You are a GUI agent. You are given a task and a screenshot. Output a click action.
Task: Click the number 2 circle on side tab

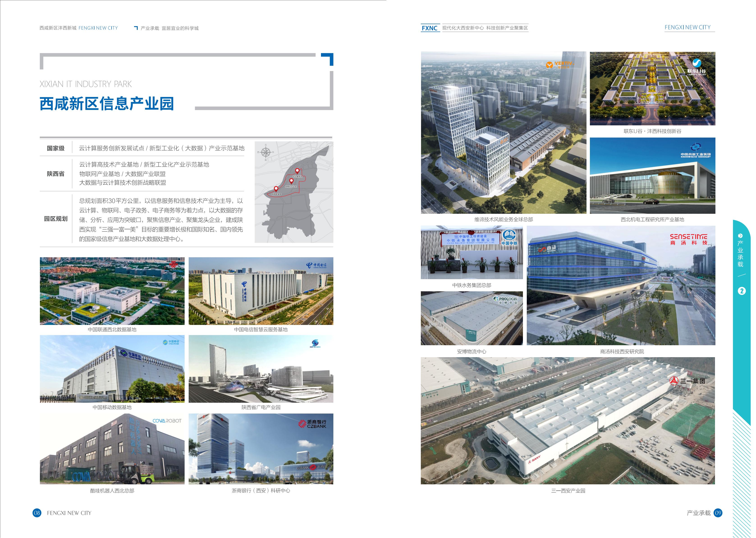741,291
